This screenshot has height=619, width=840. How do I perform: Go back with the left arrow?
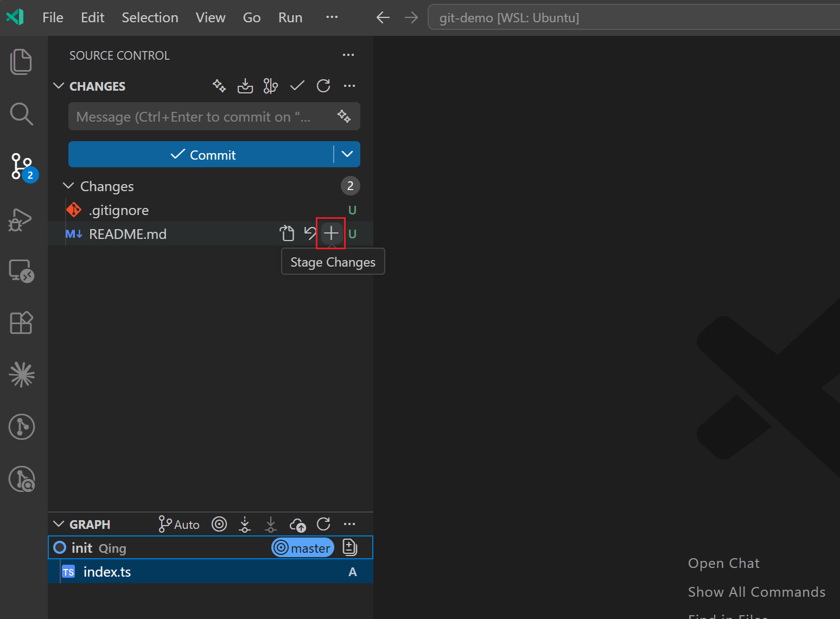click(383, 18)
